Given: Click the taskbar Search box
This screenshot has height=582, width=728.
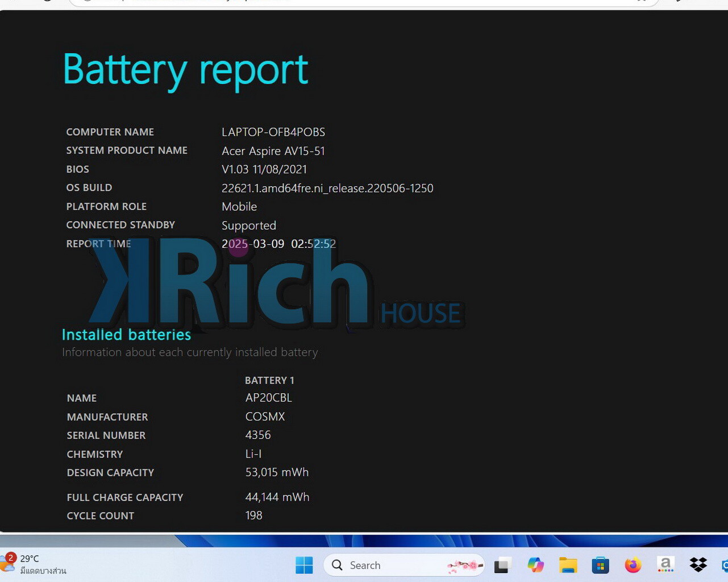Looking at the screenshot, I should point(404,565).
